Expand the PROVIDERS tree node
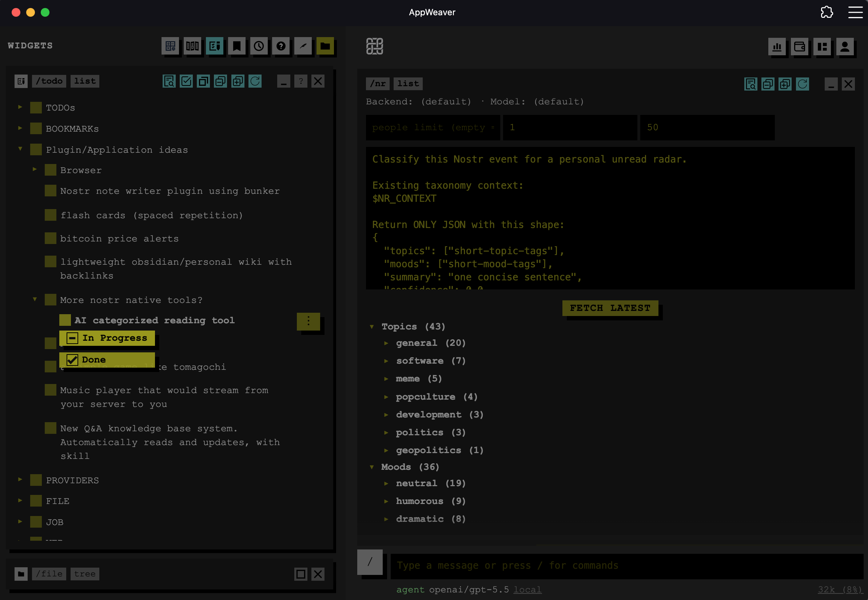The height and width of the screenshot is (600, 868). [20, 479]
